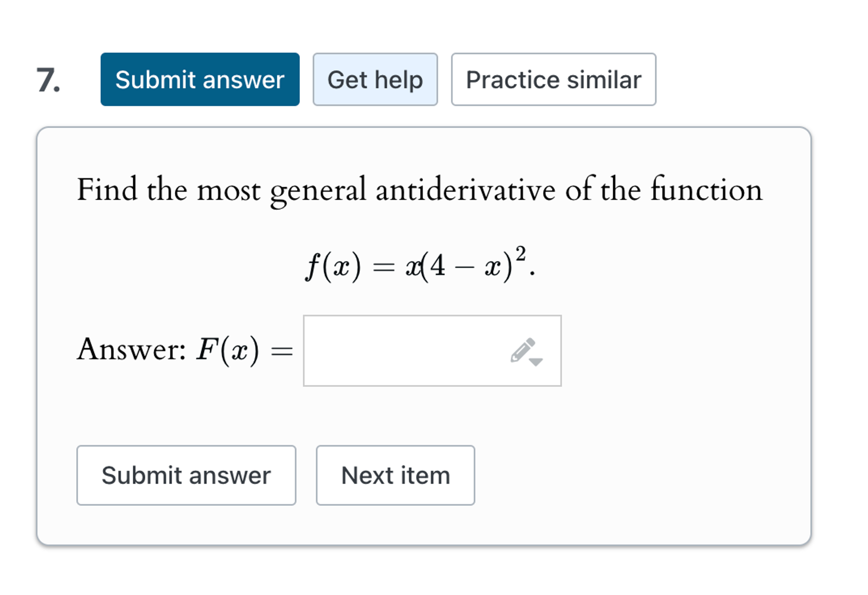Screen dimensions: 868x595
Task: Focus the F(x) answer input box
Action: tap(432, 351)
